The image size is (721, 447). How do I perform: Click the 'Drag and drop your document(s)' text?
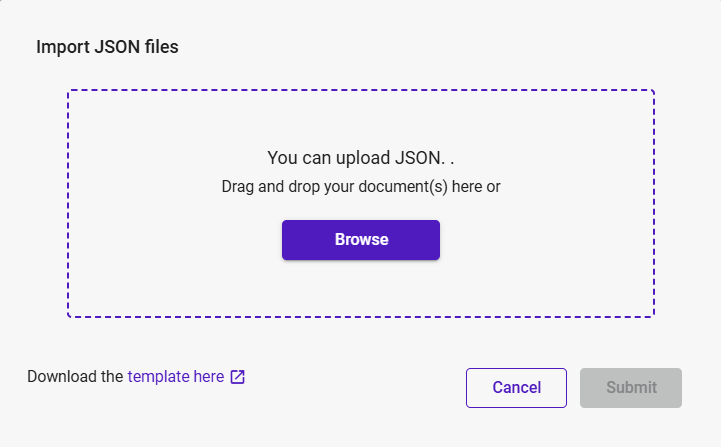click(x=360, y=186)
